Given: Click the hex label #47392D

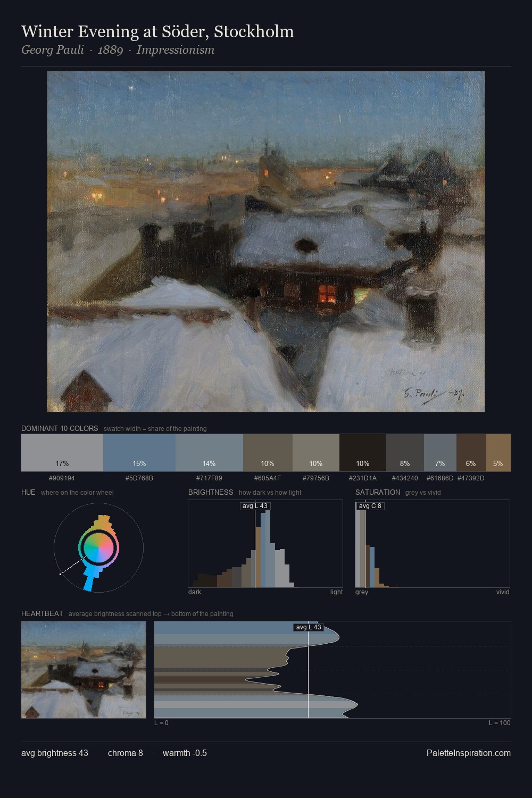Looking at the screenshot, I should point(471,478).
